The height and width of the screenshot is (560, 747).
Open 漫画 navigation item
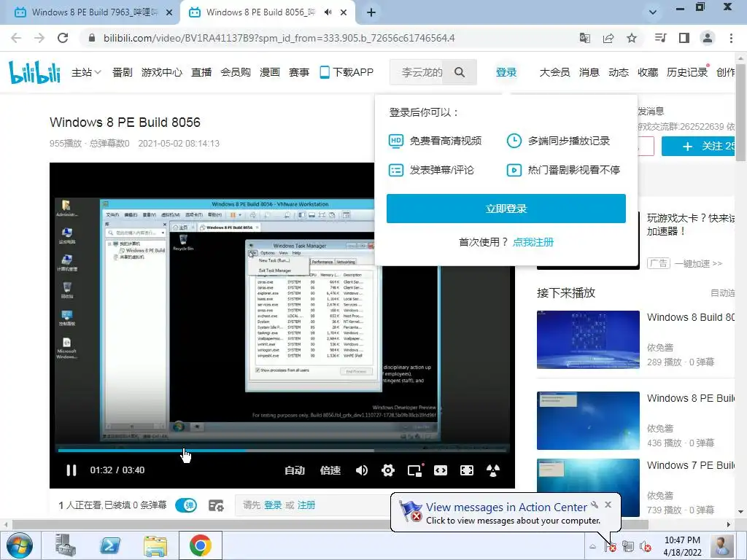pos(270,72)
